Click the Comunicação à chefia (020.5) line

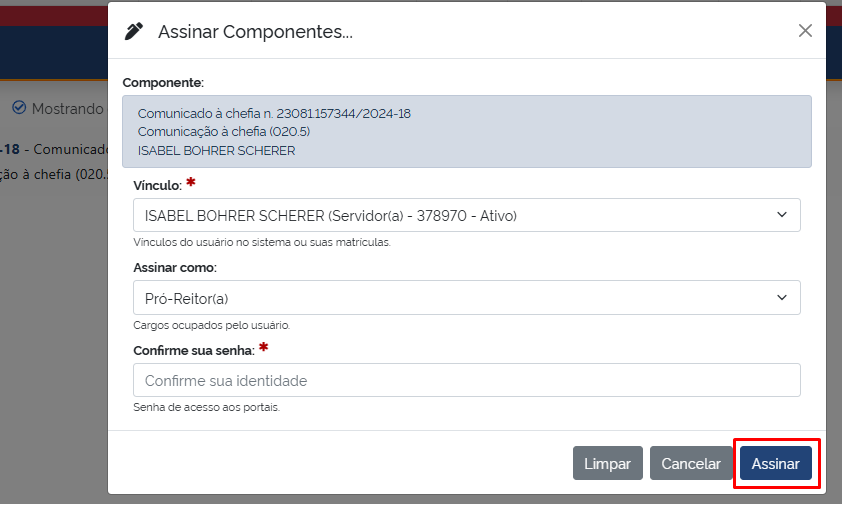click(x=224, y=132)
